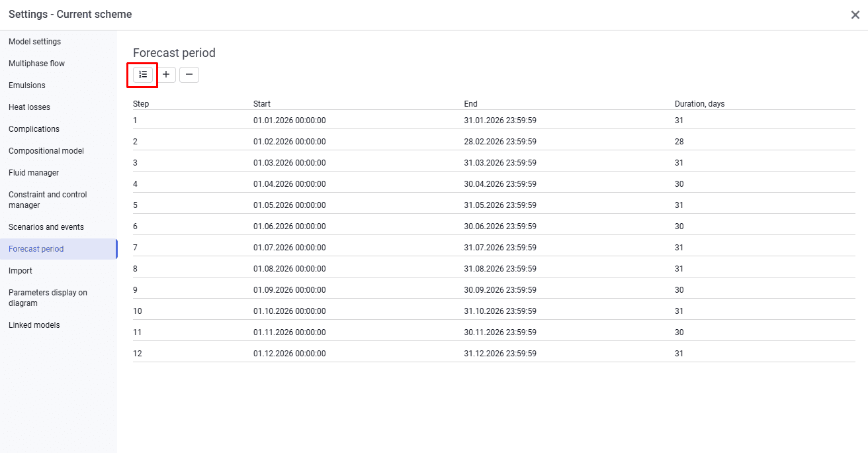The height and width of the screenshot is (453, 868).
Task: Open Parameters display on diagram
Action: [48, 298]
